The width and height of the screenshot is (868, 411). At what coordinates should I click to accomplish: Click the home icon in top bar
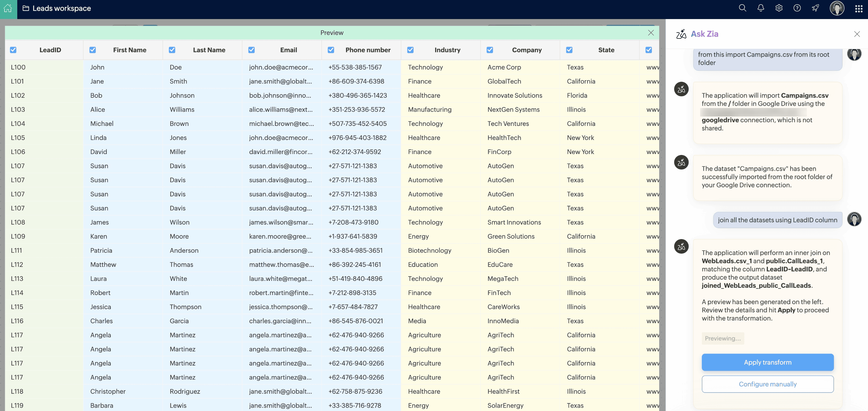point(8,8)
